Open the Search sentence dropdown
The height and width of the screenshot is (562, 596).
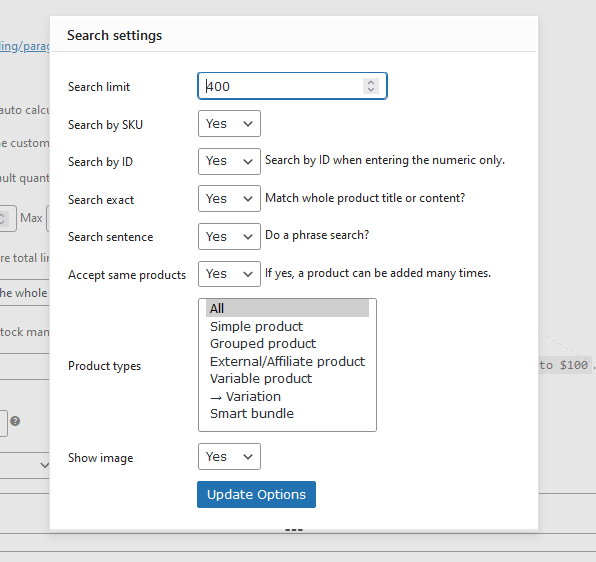[x=229, y=236]
